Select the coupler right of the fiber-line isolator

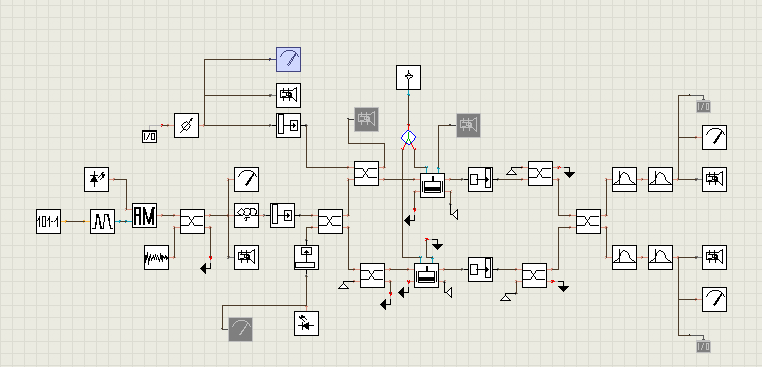330,222
